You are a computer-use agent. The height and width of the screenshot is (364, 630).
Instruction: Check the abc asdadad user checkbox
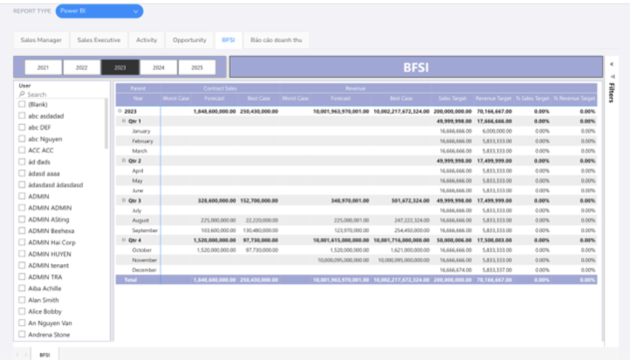[x=21, y=116]
